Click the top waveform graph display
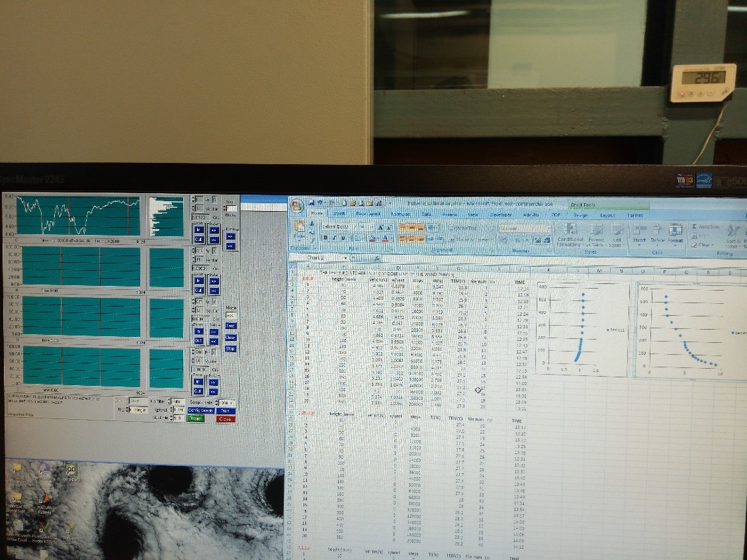747x560 pixels. [x=79, y=215]
